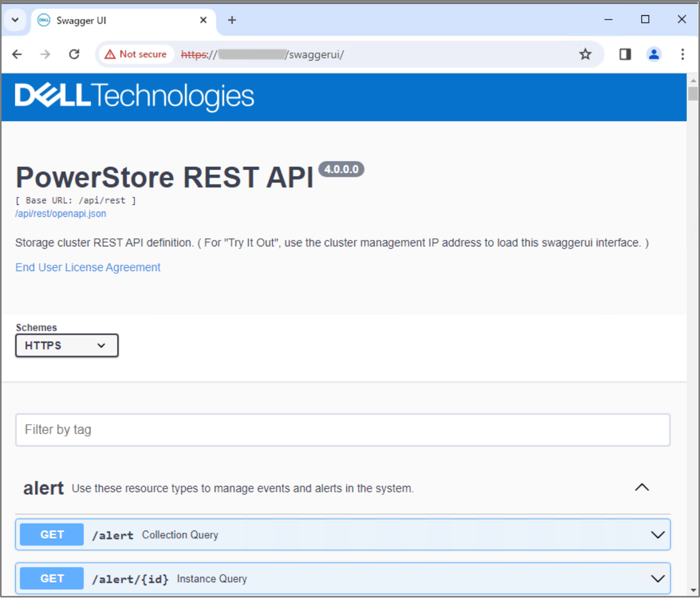Expand the GET /alert/{id} Instance Query arrow
The image size is (700, 598).
[x=658, y=579]
